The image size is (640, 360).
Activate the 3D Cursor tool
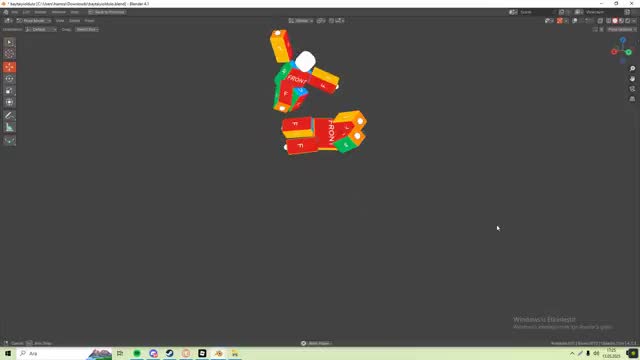9,53
